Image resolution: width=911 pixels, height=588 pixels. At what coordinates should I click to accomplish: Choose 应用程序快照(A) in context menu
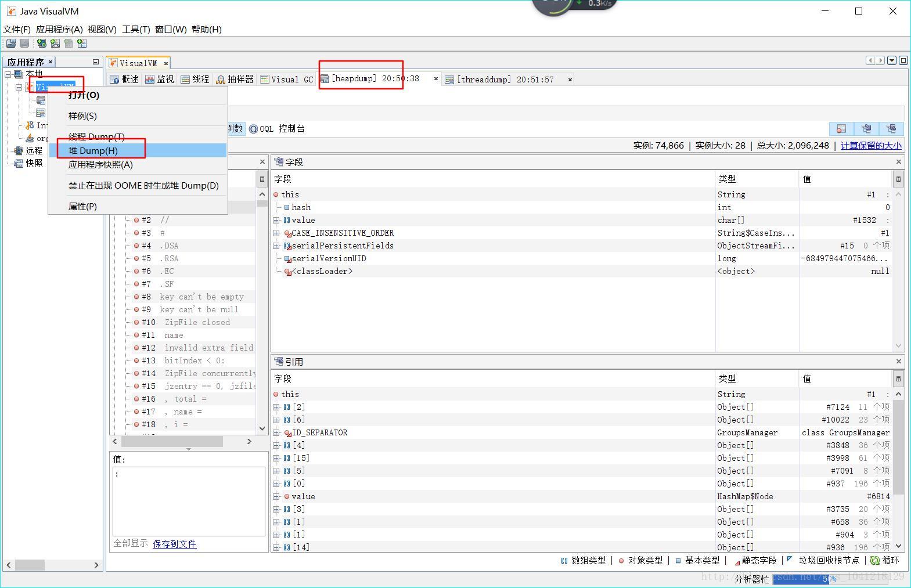(x=138, y=164)
